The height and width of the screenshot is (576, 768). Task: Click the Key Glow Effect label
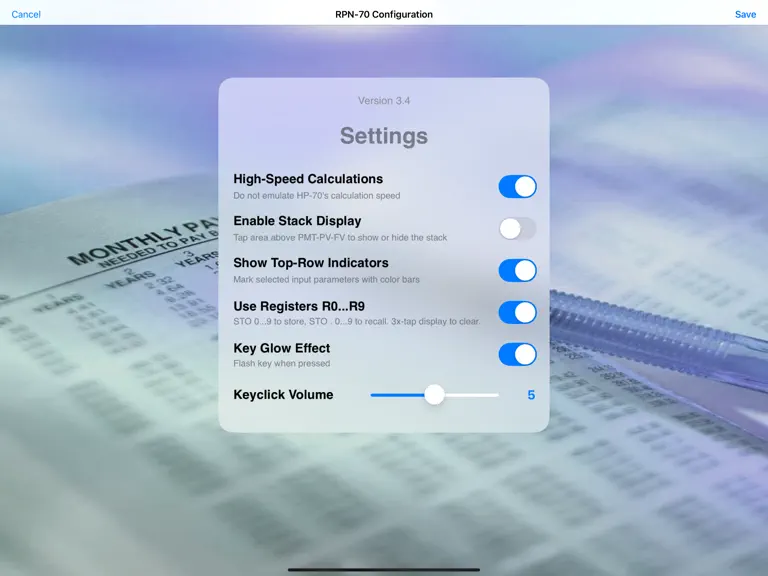coord(282,348)
